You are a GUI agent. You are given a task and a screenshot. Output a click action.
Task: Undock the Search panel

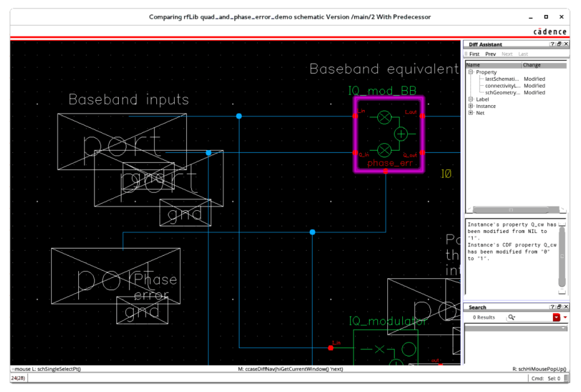tap(559, 307)
